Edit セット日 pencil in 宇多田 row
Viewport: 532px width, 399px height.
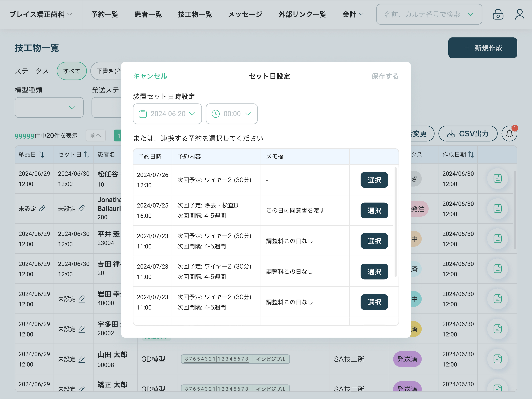coord(82,329)
